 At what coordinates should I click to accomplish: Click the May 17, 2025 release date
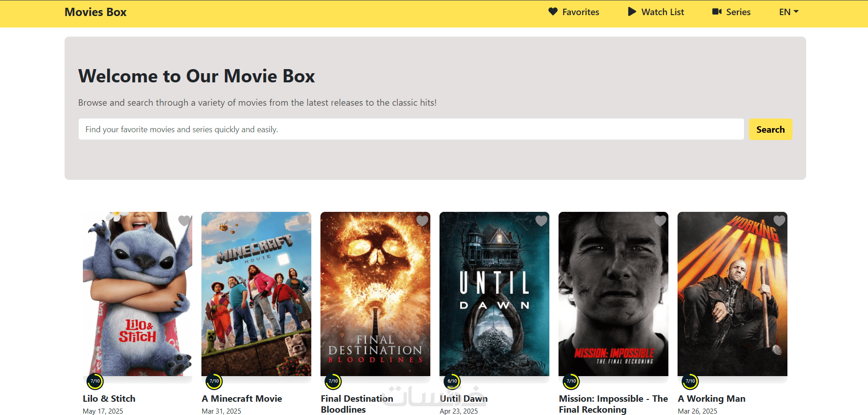point(103,411)
